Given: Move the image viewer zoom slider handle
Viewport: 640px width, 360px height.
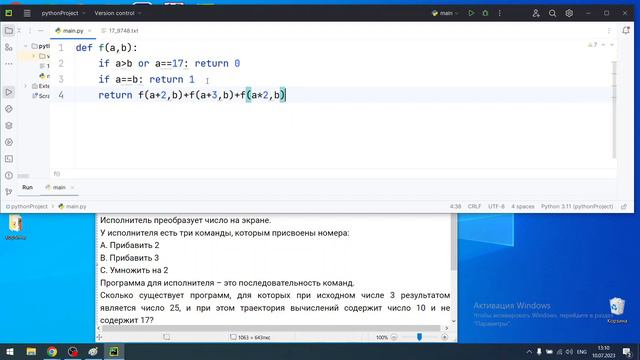Looking at the screenshot, I should tap(419, 337).
